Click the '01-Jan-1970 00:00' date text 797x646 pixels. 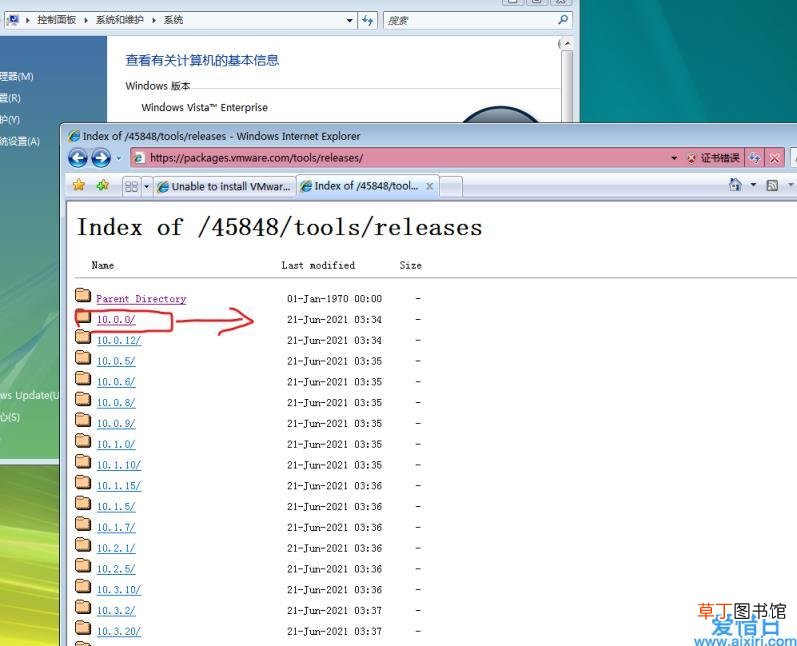tap(334, 299)
